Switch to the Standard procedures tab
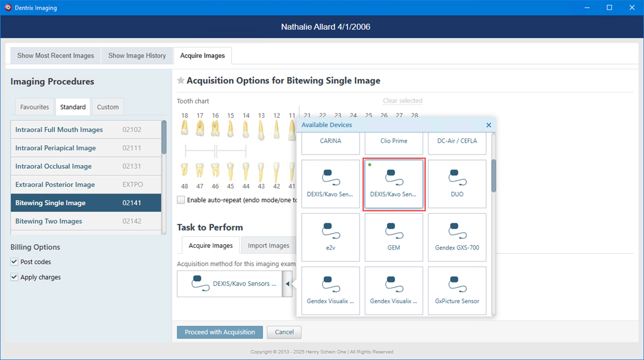 (73, 107)
